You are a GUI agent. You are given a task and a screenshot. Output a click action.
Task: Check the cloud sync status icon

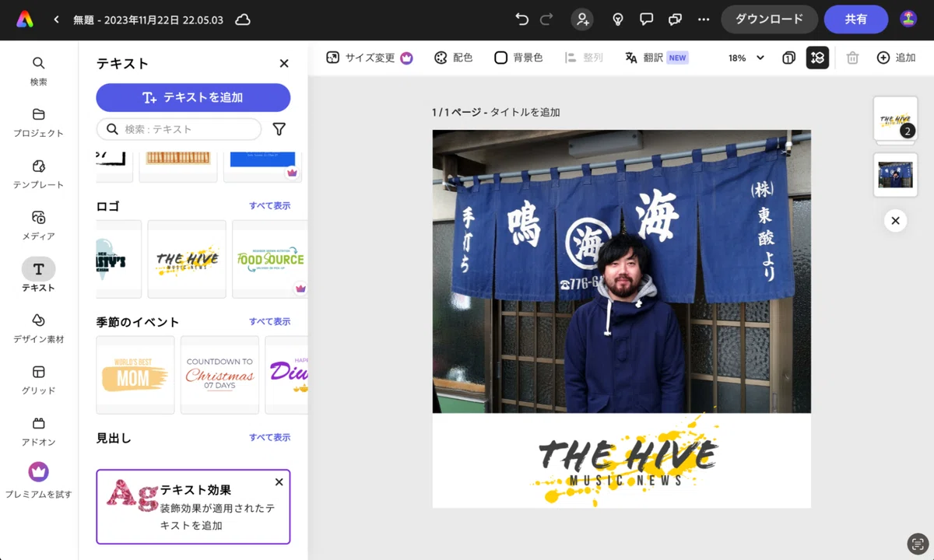tap(243, 19)
